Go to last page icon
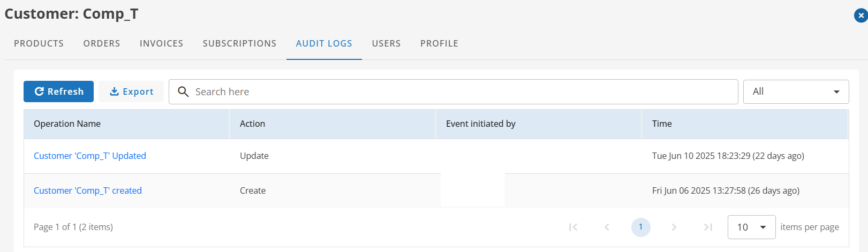 708,227
